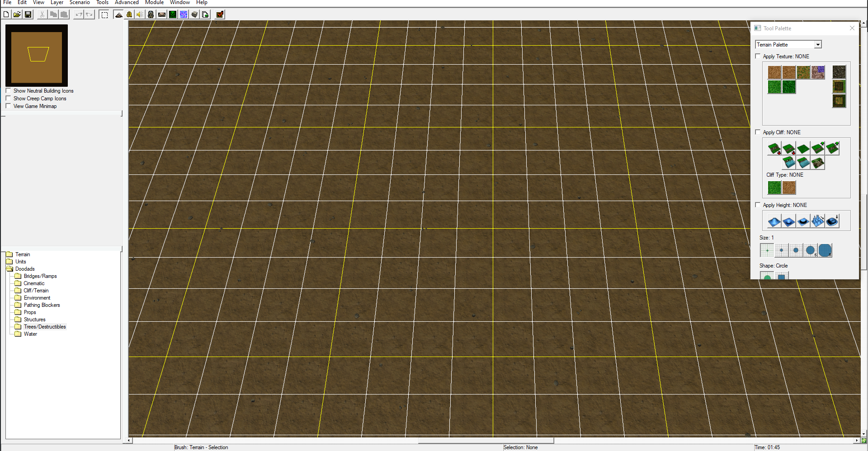Image resolution: width=868 pixels, height=451 pixels.
Task: Select the Lower height dip tool
Action: (789, 221)
